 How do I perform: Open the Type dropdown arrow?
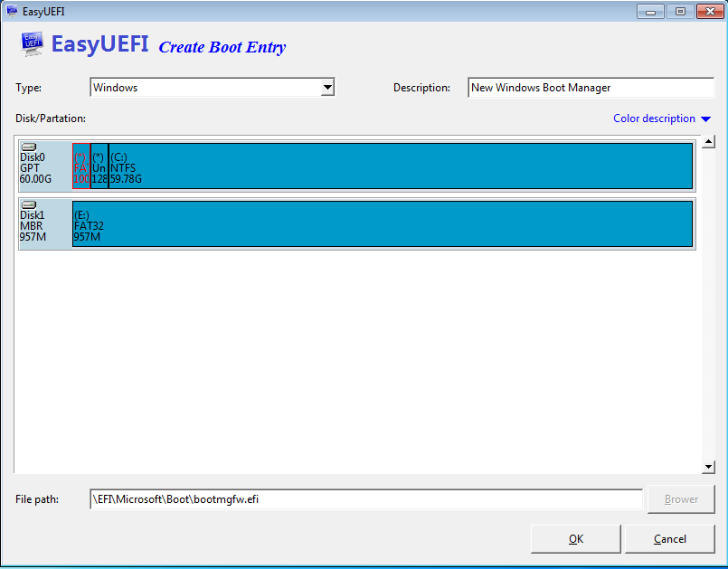[x=327, y=88]
